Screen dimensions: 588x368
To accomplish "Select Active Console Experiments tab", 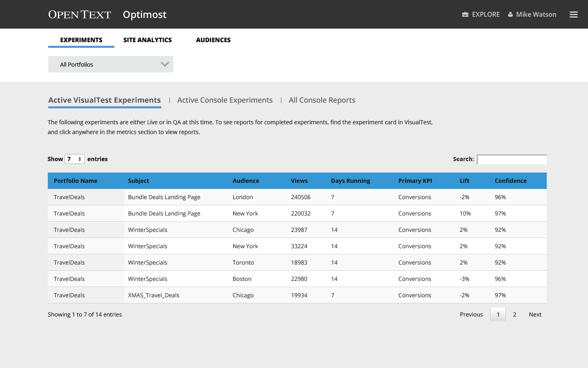I will pos(225,100).
